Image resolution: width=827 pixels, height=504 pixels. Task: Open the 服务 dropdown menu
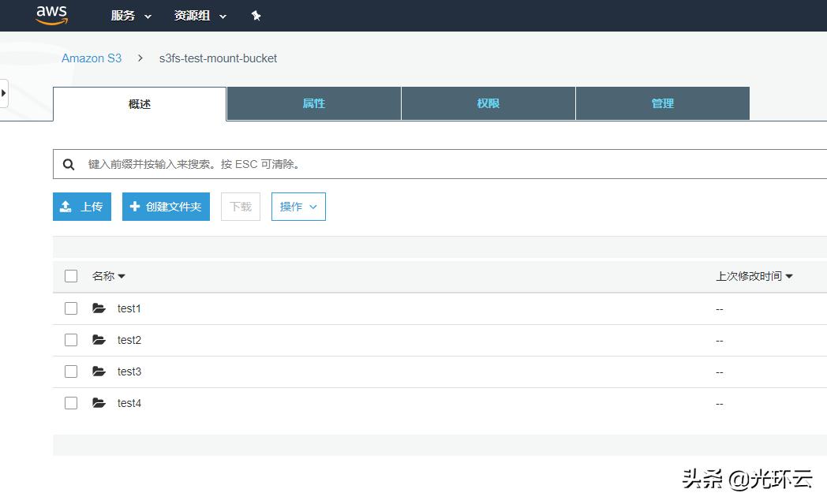[131, 16]
